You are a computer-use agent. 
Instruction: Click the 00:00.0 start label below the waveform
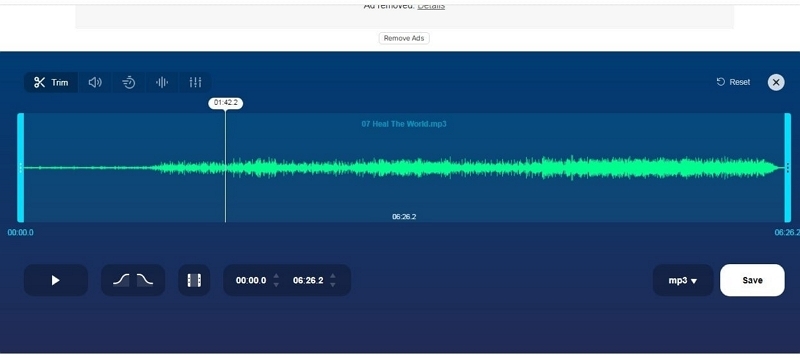(x=20, y=233)
